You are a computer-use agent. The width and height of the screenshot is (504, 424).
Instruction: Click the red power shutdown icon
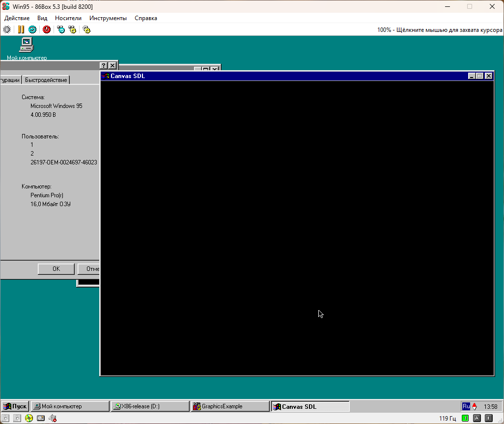(x=47, y=29)
